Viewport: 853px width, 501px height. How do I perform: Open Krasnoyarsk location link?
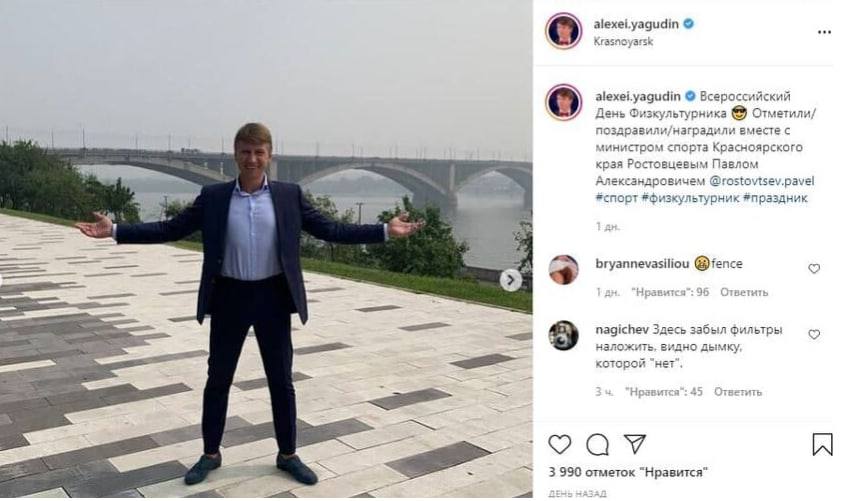[620, 42]
